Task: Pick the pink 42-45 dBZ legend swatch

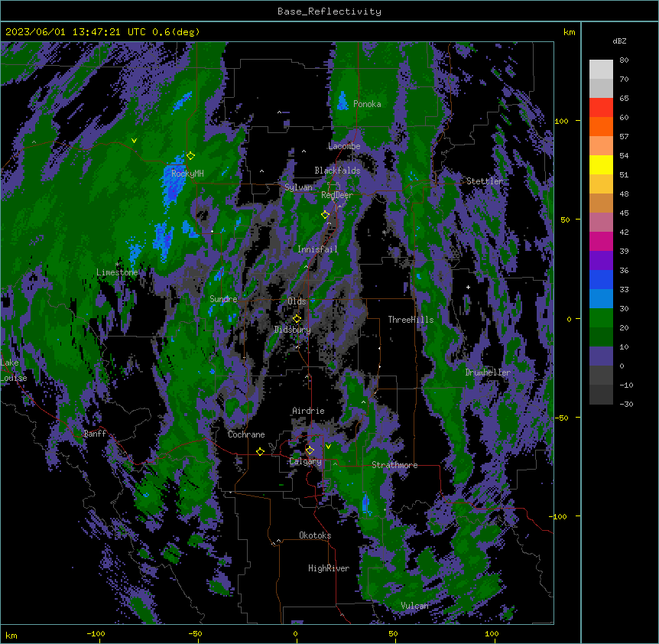Action: click(x=601, y=222)
